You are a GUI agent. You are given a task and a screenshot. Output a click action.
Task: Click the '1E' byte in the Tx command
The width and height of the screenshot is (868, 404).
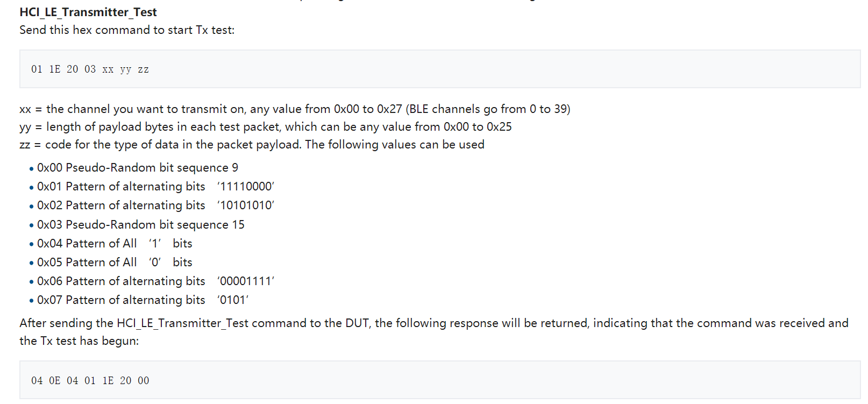coord(55,69)
